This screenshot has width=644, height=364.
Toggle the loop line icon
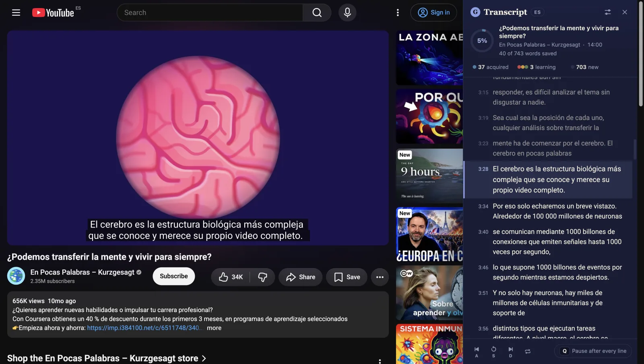click(x=528, y=352)
